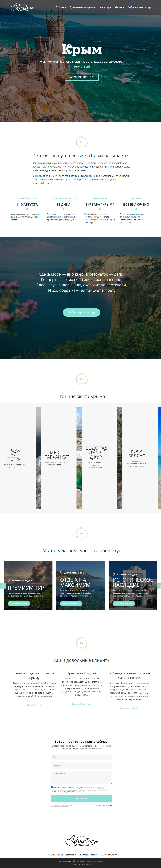This screenshot has width=161, height=868.
Task: Open footer link 'НАШИ ТУРЫ'
Action: pos(84,855)
